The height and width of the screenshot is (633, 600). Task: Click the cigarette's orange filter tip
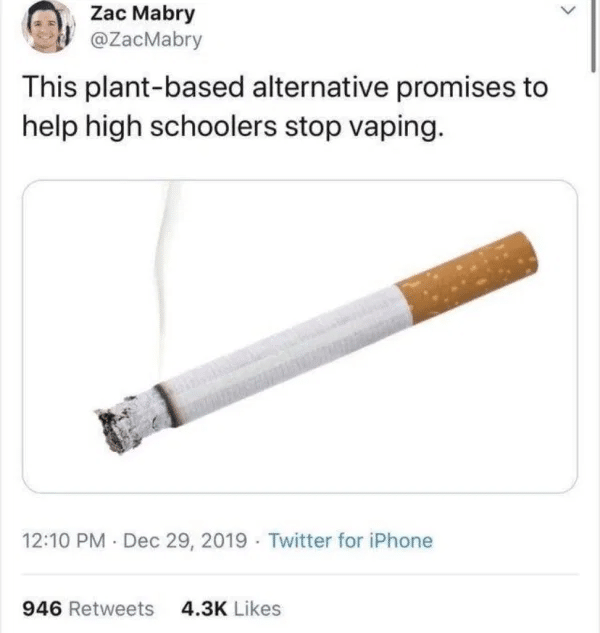tap(467, 277)
